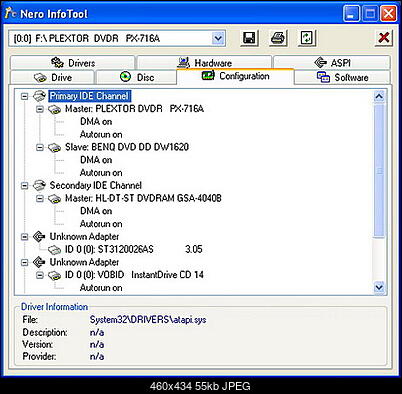This screenshot has width=402, height=394.
Task: Switch to the Drivers tab
Action: point(73,62)
